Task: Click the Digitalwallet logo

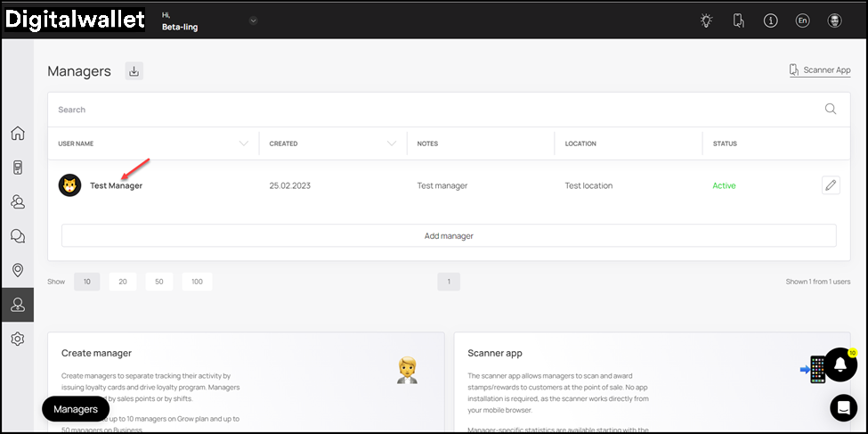Action: 75,20
